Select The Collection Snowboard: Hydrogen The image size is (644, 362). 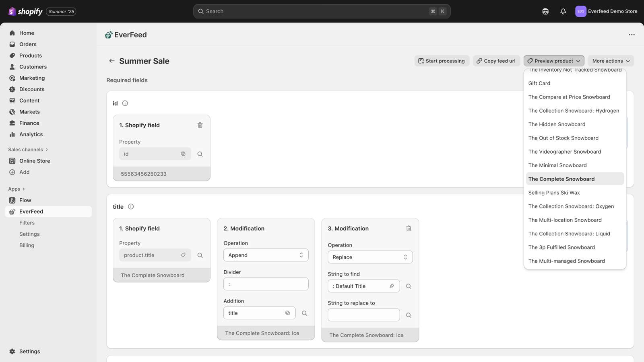click(575, 111)
